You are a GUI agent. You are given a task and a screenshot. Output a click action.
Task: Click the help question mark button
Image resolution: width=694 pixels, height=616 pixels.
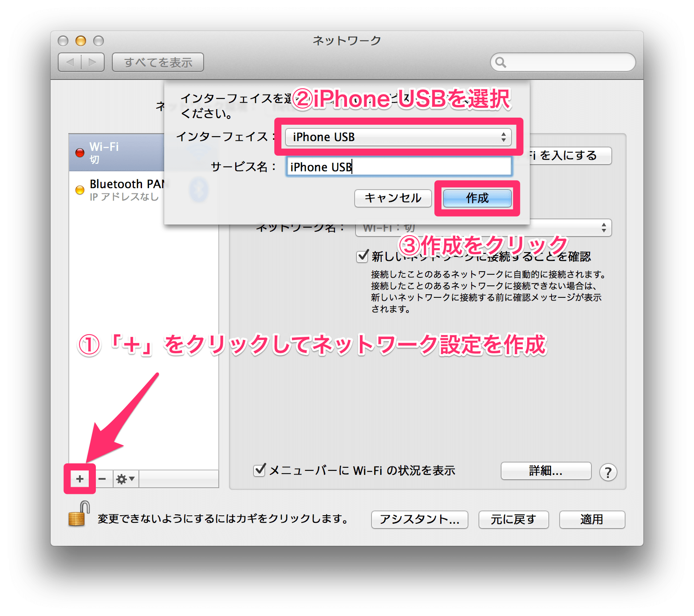coord(608,472)
